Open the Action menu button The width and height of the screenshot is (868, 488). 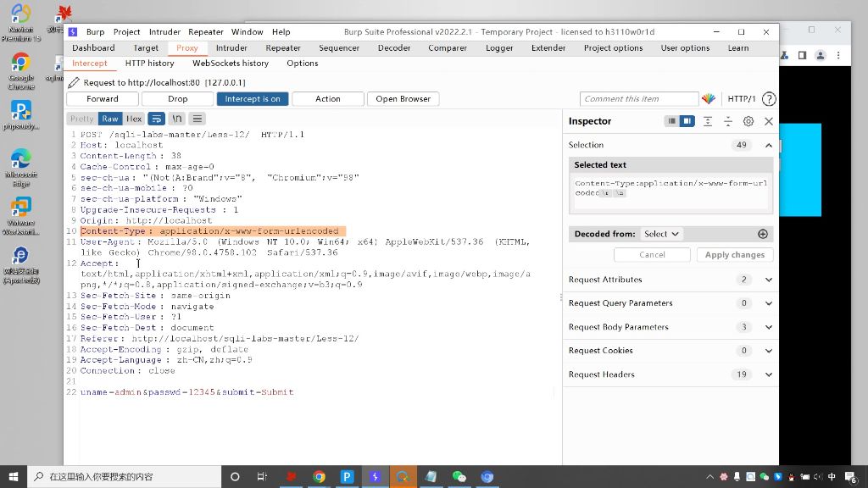click(x=328, y=98)
